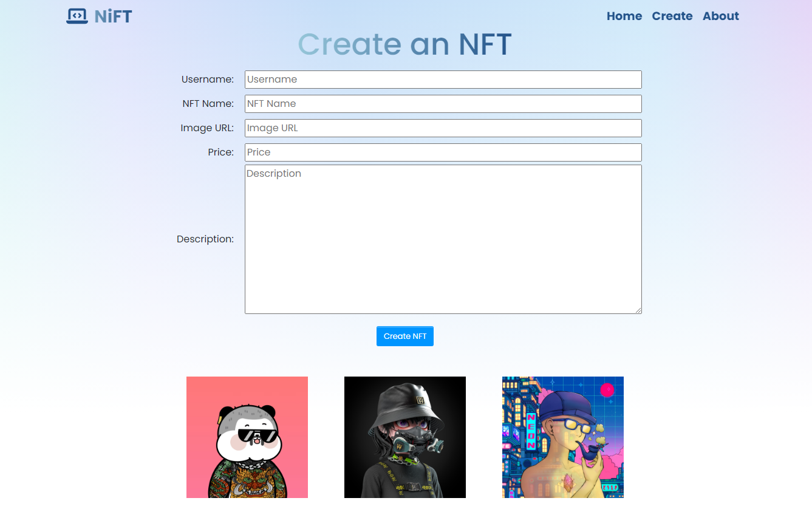Switch to the Create page
Screen dimensions: 812x512
click(672, 16)
